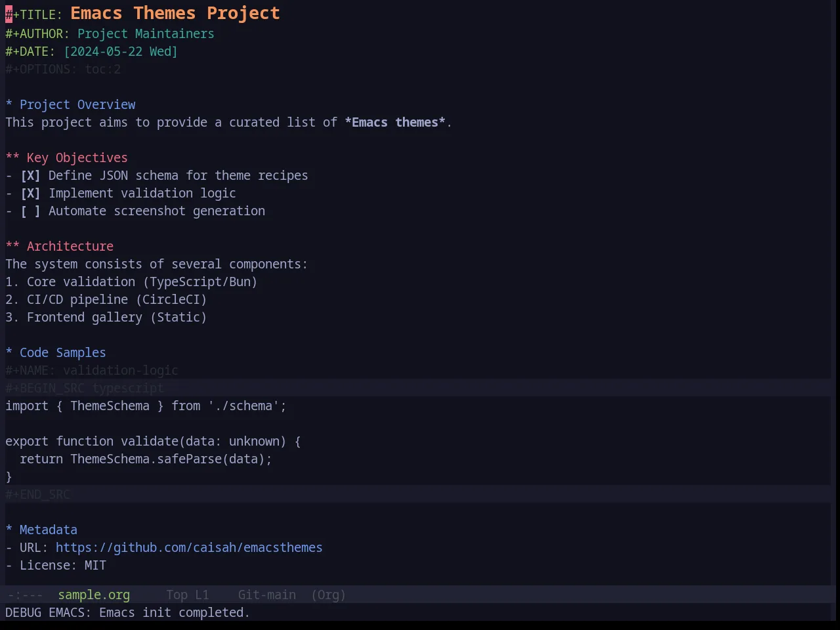Click the '-:---' buffer status flags

(x=25, y=595)
